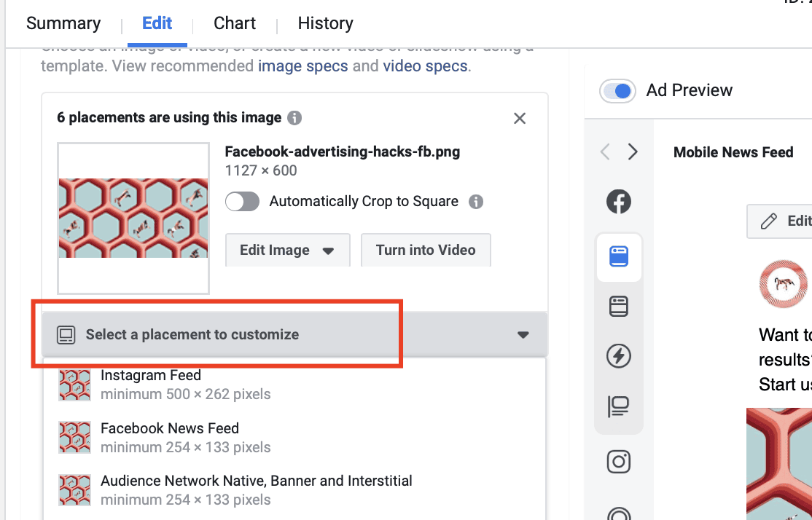Image resolution: width=812 pixels, height=520 pixels.
Task: Open the Edit Image dropdown
Action: click(287, 250)
